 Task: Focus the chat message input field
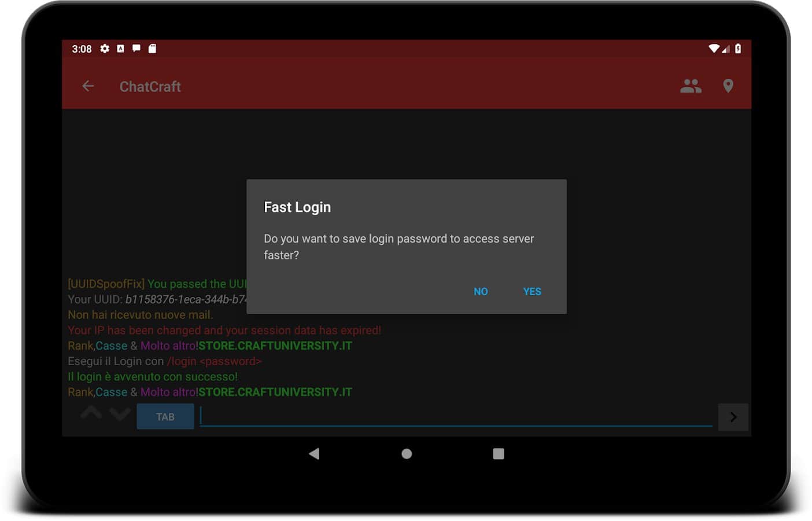click(x=456, y=416)
